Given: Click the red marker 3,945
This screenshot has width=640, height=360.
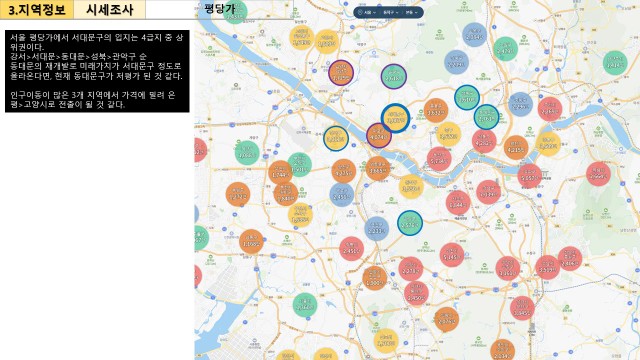Looking at the screenshot, I should [522, 308].
